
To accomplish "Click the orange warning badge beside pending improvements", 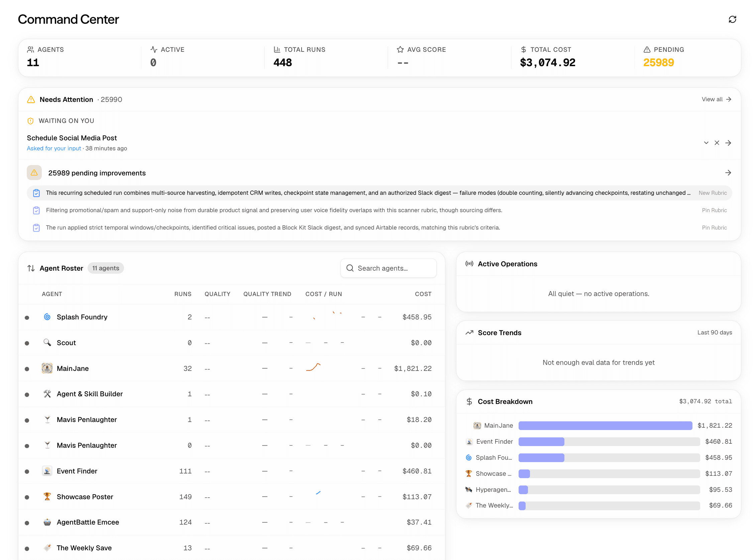I will (34, 173).
